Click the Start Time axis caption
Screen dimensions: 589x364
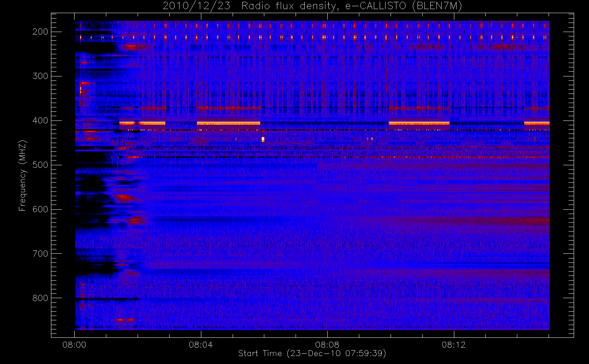click(x=312, y=353)
